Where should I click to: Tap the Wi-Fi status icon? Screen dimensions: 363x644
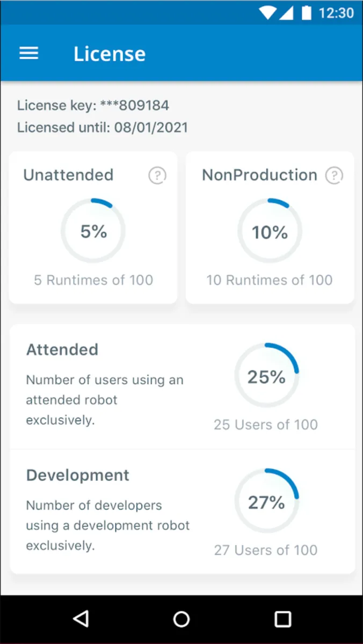tap(267, 12)
